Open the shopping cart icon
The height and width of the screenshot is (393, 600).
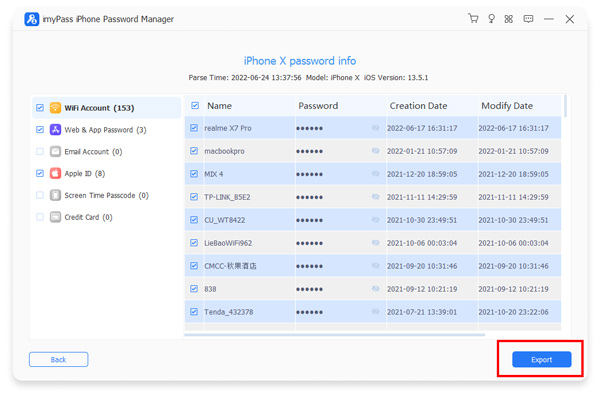click(473, 18)
